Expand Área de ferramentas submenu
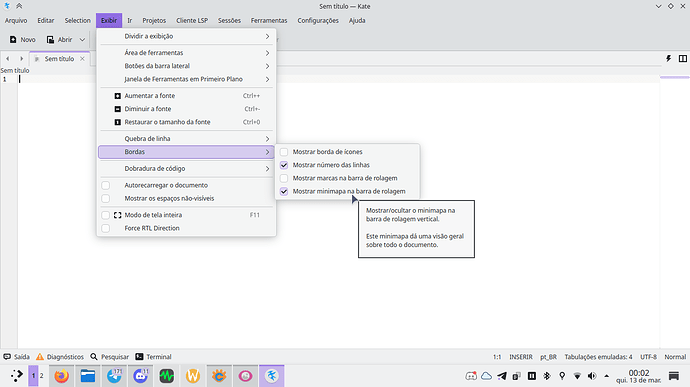The width and height of the screenshot is (690, 387). [x=186, y=53]
